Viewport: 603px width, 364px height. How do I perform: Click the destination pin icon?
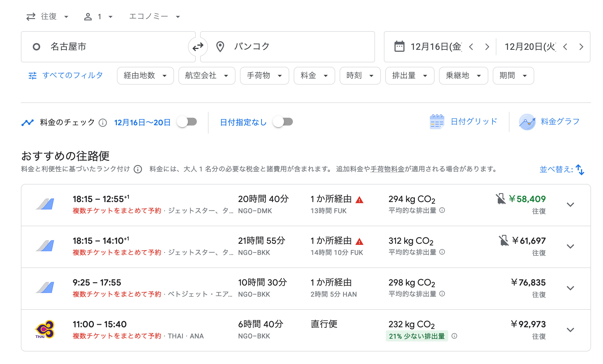tap(220, 47)
